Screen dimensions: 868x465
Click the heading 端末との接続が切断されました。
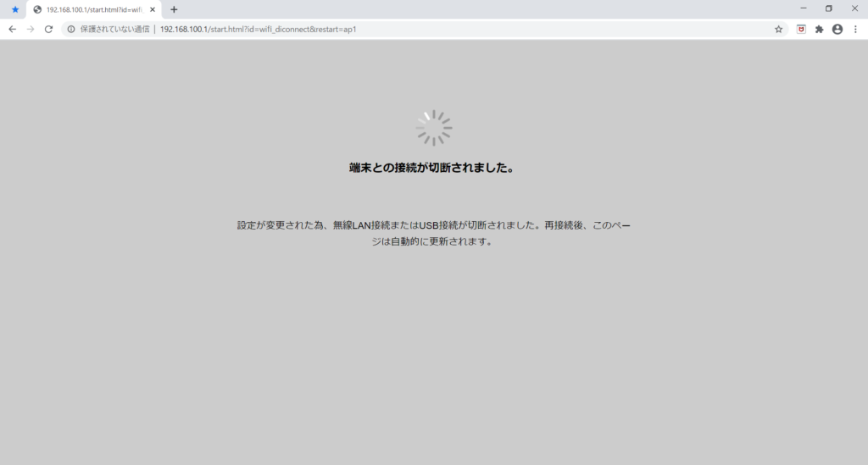[433, 168]
